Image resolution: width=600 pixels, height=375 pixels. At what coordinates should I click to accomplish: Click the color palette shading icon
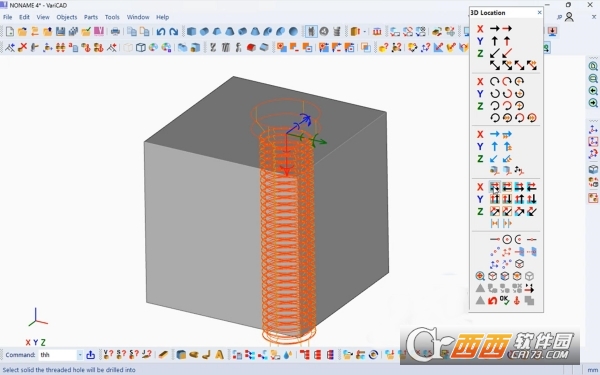coord(153,47)
